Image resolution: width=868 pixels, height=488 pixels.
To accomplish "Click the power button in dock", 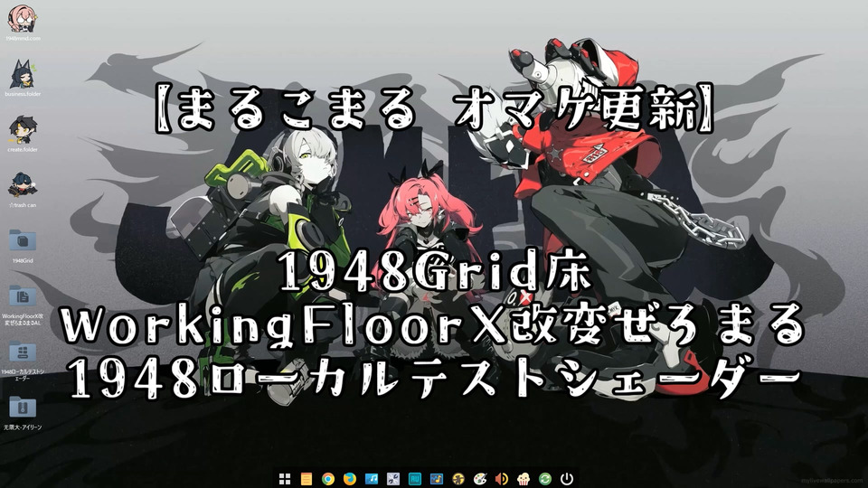I will point(566,479).
